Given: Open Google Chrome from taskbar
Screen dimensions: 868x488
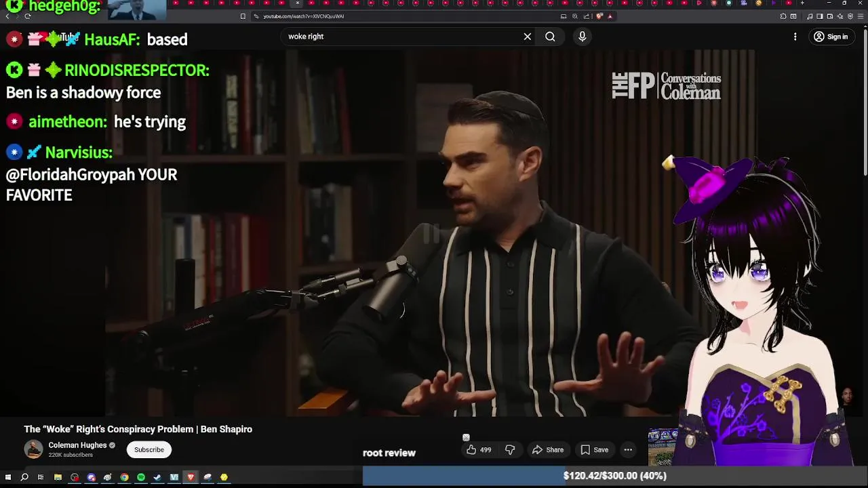Looking at the screenshot, I should (124, 477).
